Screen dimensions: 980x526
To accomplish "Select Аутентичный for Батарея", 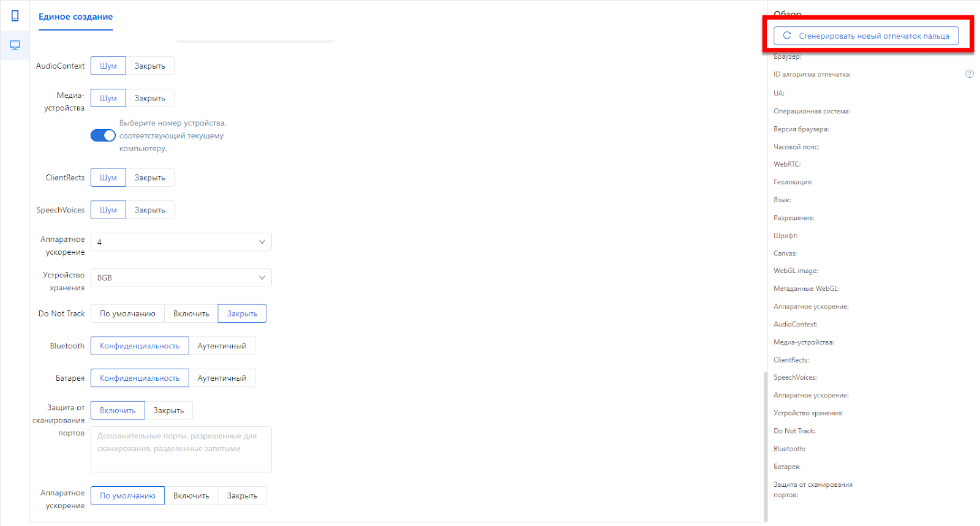I will coord(222,378).
